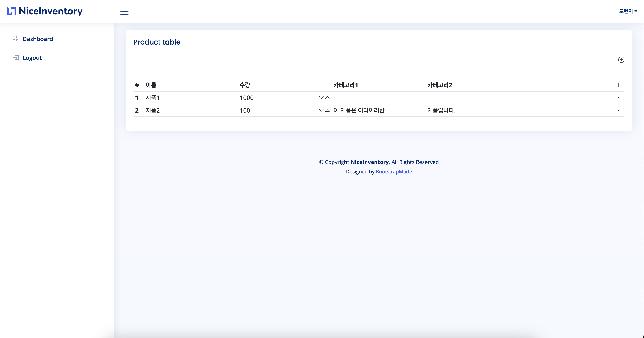Select the 카테고리2 column header
Screen dimensions: 644x338
pos(440,85)
